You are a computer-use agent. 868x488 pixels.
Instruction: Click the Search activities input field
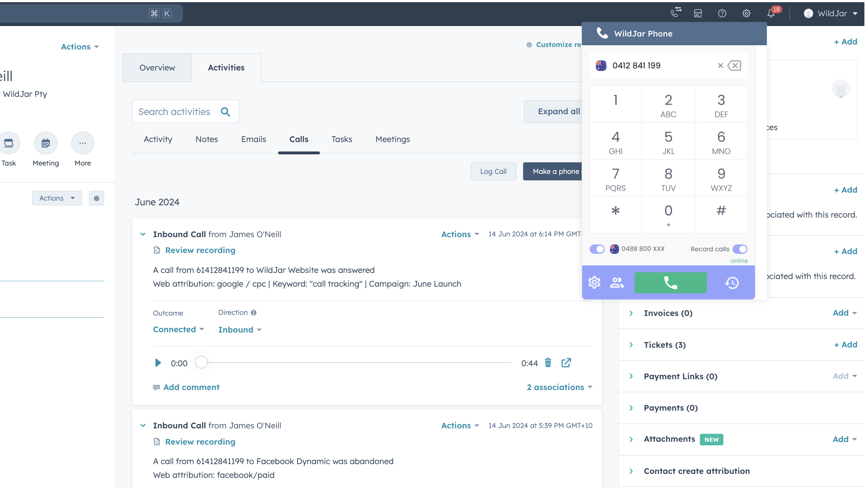tap(177, 111)
